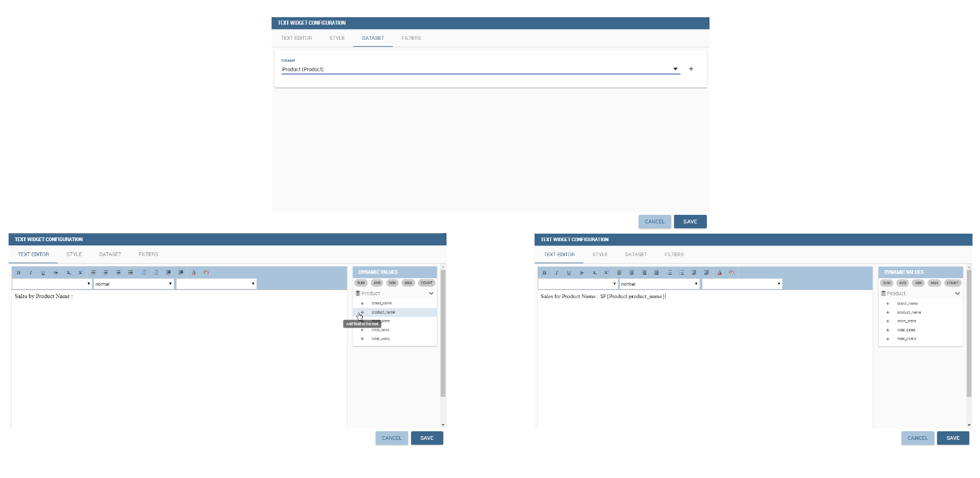The image size is (980, 478).
Task: Center align text in right editor dialog
Action: point(632,272)
